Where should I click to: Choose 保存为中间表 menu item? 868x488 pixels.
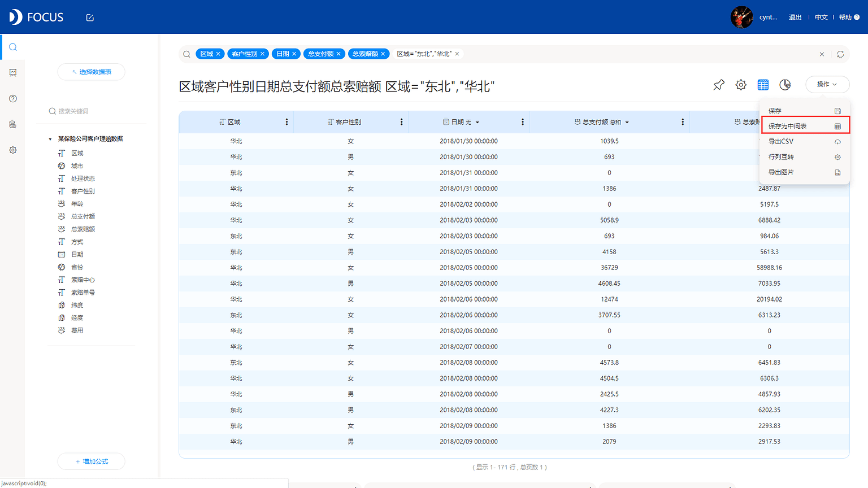805,125
